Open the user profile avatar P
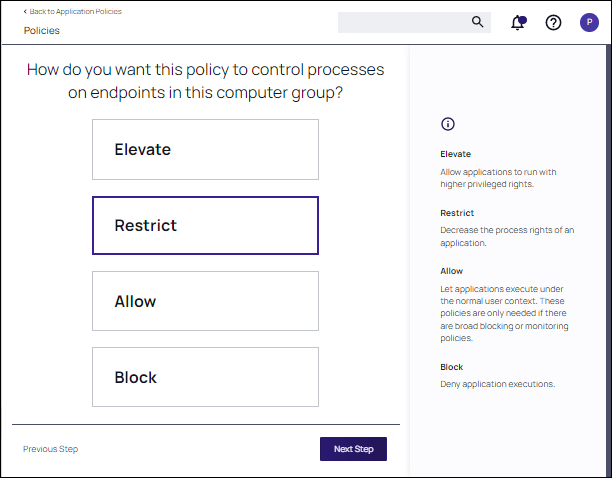This screenshot has width=612, height=478. point(589,22)
